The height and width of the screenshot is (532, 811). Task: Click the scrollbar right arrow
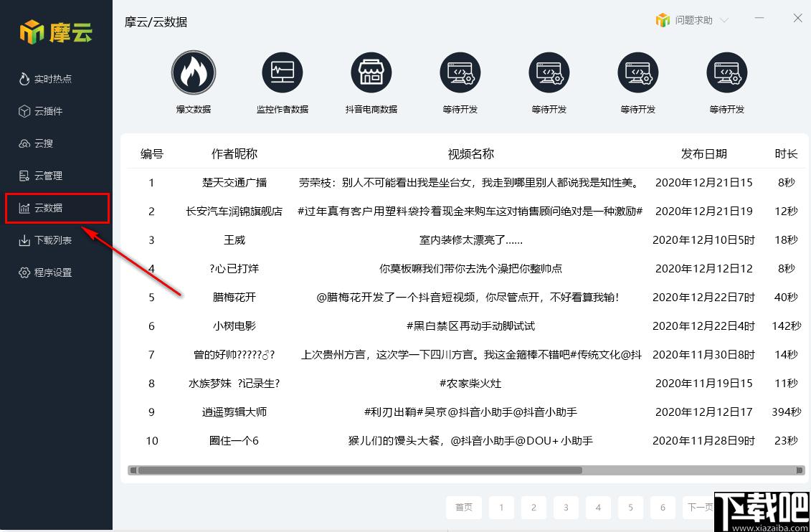(801, 470)
